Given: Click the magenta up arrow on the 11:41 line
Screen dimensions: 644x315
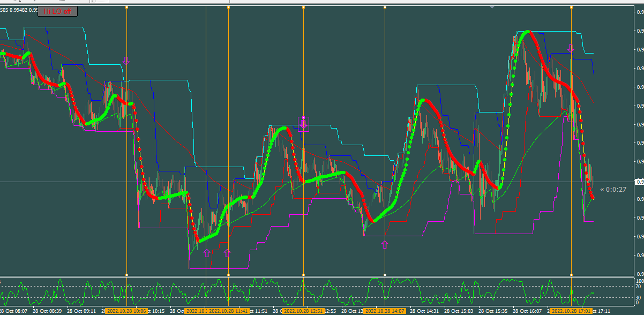Looking at the screenshot, I should pyautogui.click(x=227, y=253).
